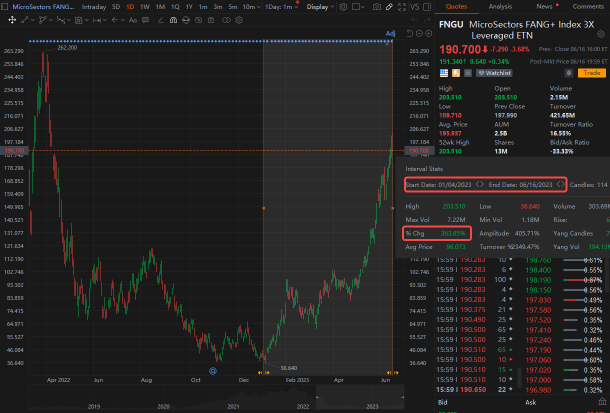Select the pencil drawing tool icon

389,7
